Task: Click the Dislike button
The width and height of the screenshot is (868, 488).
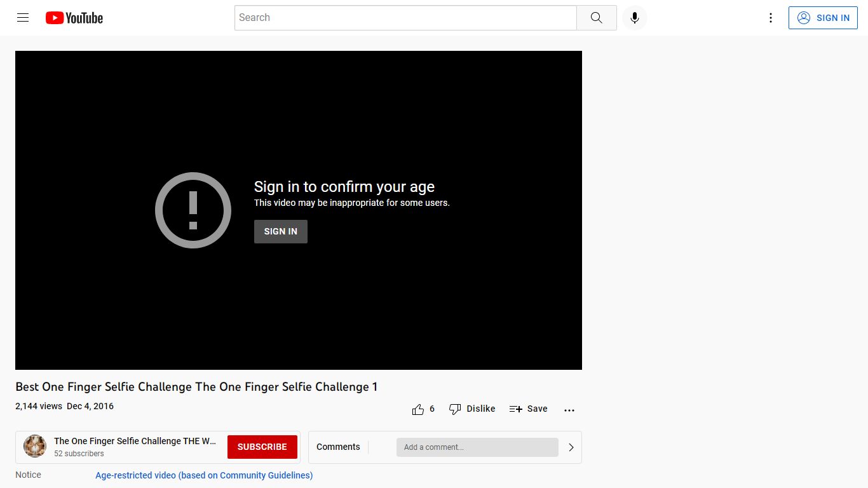Action: point(472,409)
